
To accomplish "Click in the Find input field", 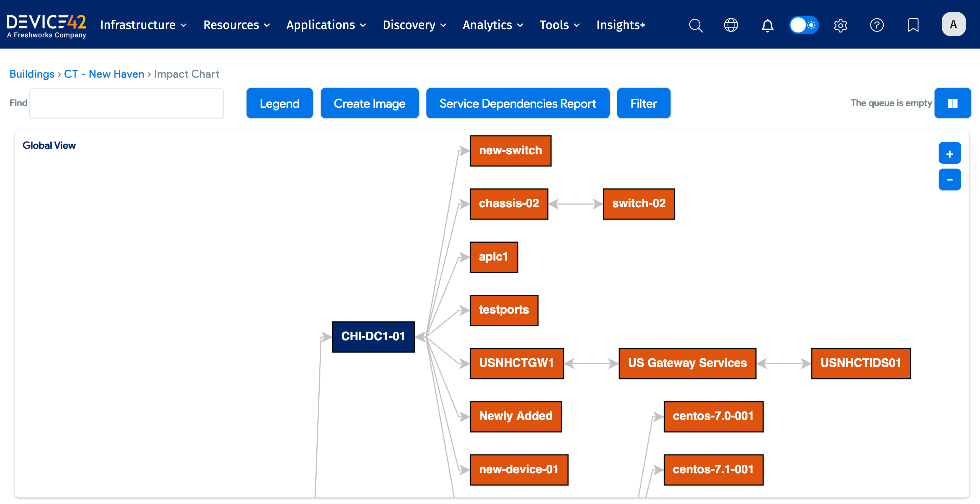I will click(126, 103).
